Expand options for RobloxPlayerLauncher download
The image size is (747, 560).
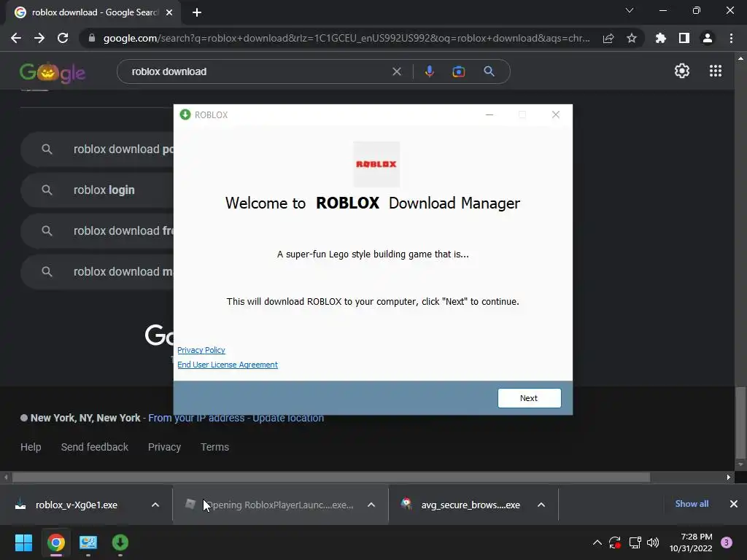371,505
